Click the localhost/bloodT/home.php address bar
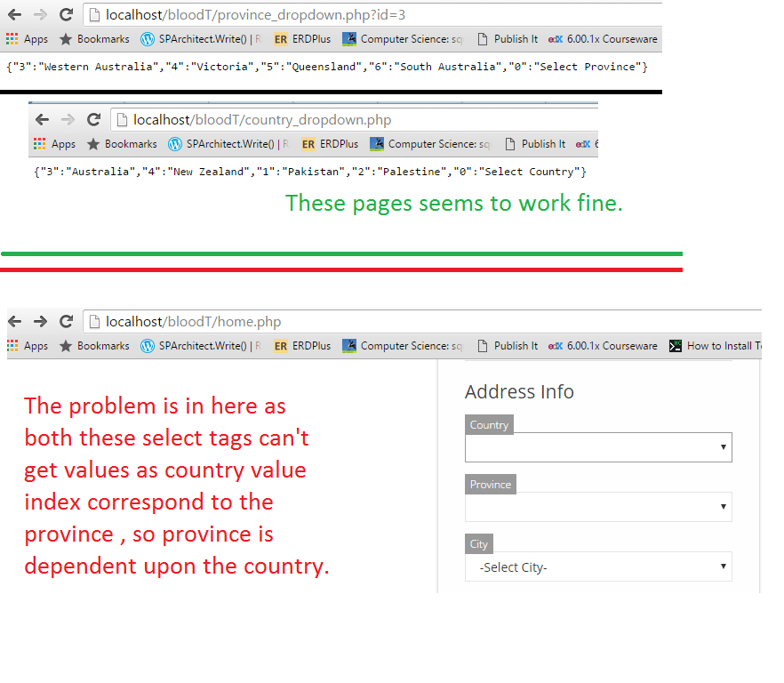784x683 pixels. tap(422, 321)
